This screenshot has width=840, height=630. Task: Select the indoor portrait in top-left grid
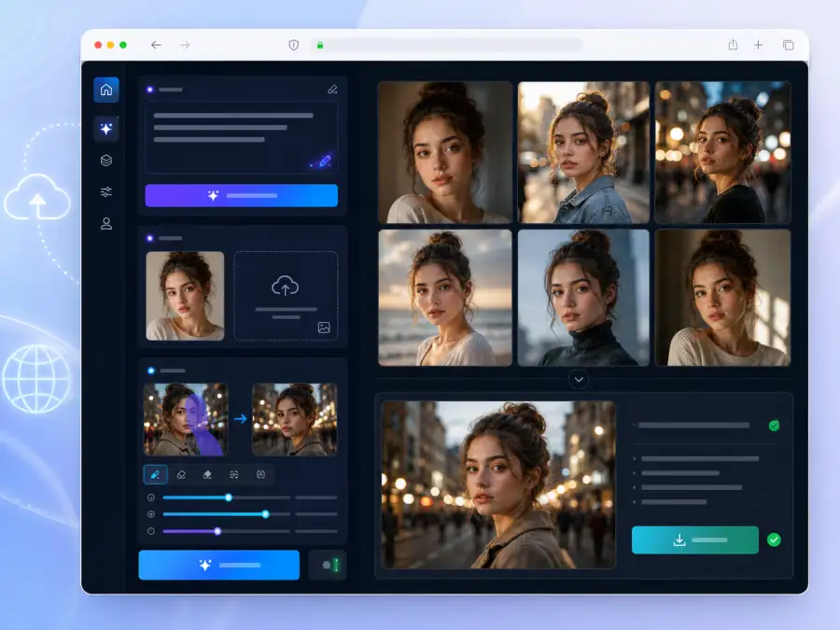click(x=444, y=152)
